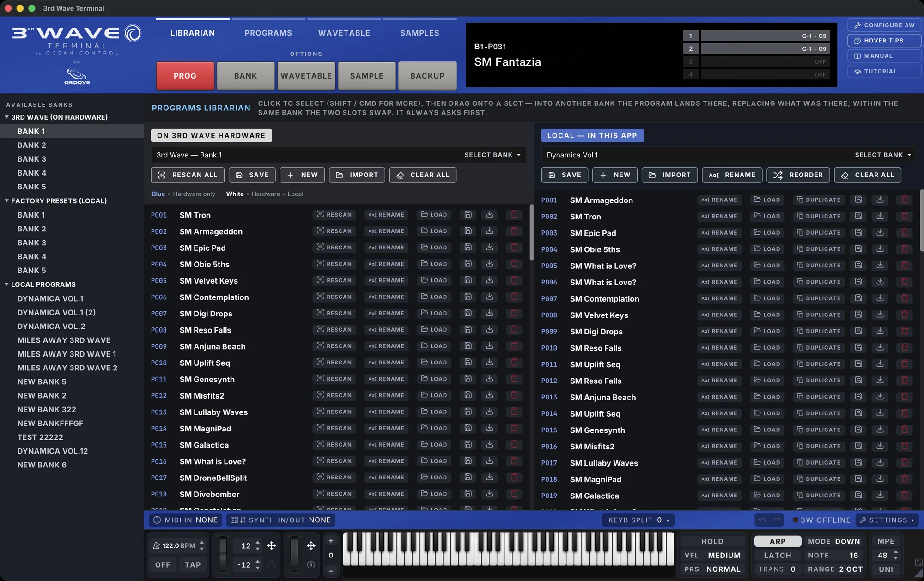Collapse the FACTORY PRESETS (LOCAL) tree section

[6, 201]
